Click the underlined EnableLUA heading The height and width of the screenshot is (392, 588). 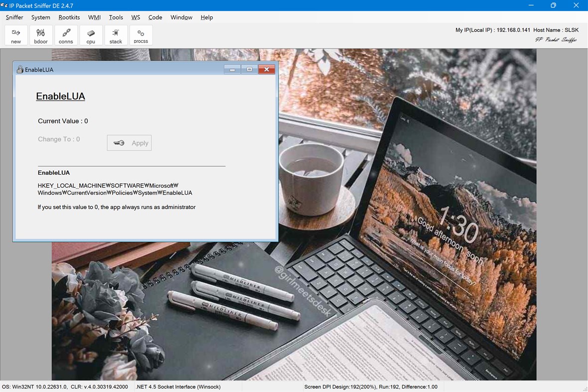coord(60,96)
